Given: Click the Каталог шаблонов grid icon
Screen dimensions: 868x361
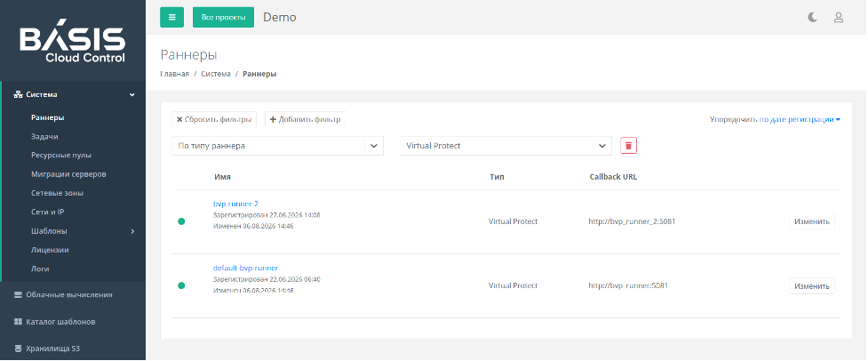Looking at the screenshot, I should point(18,322).
